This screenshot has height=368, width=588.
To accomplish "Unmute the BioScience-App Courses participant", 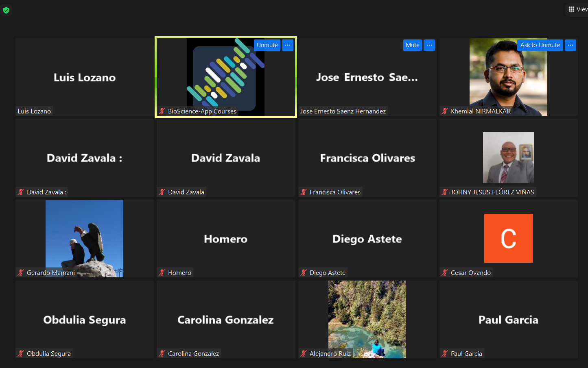I will click(267, 45).
